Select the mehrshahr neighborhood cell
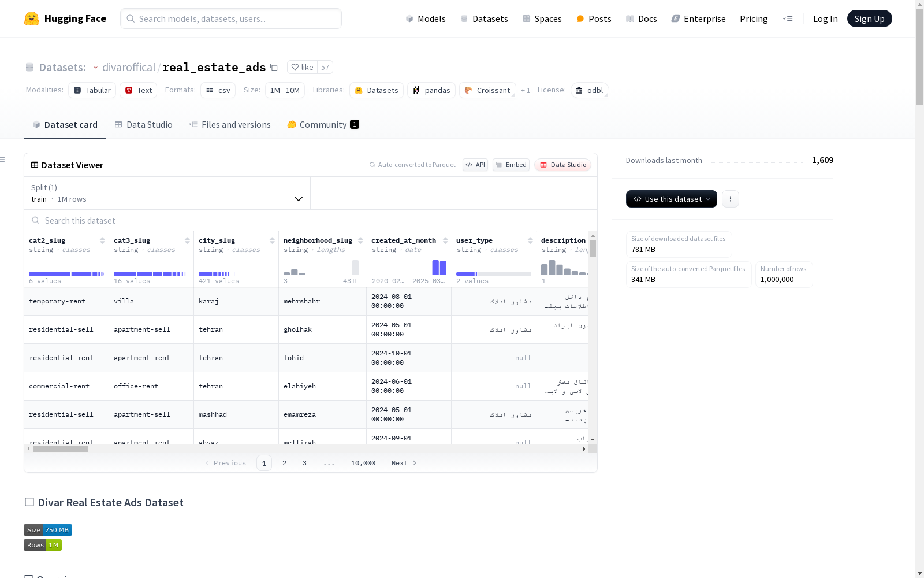Screen dimensions: 924x578 click(322, 301)
